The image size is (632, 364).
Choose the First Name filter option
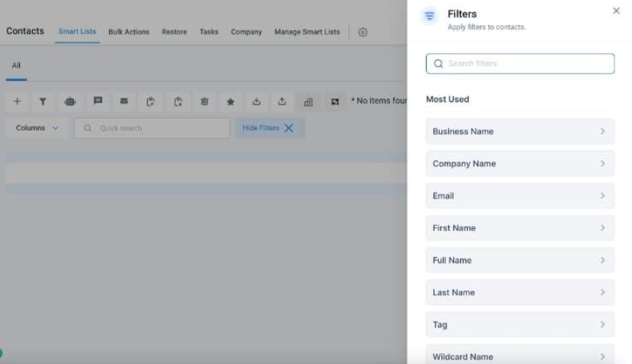pos(520,228)
